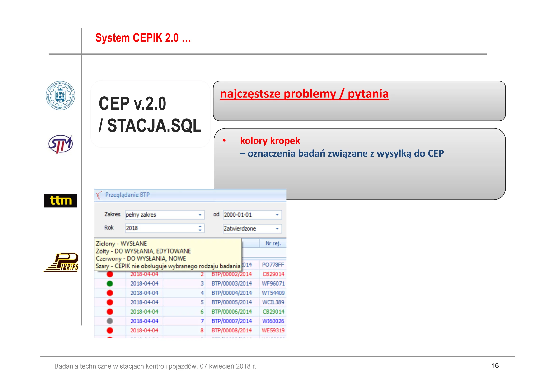Click registration number WI60026

[273, 322]
